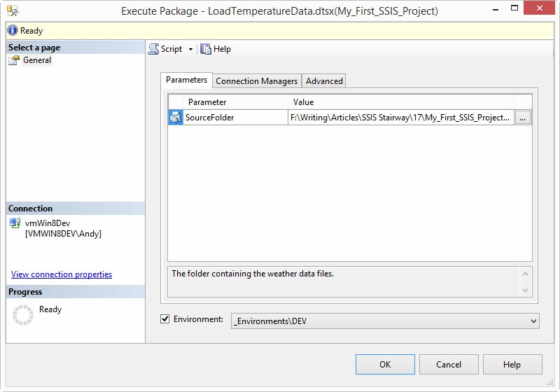560x392 pixels.
Task: Switch to the Connection Managers tab
Action: [256, 81]
